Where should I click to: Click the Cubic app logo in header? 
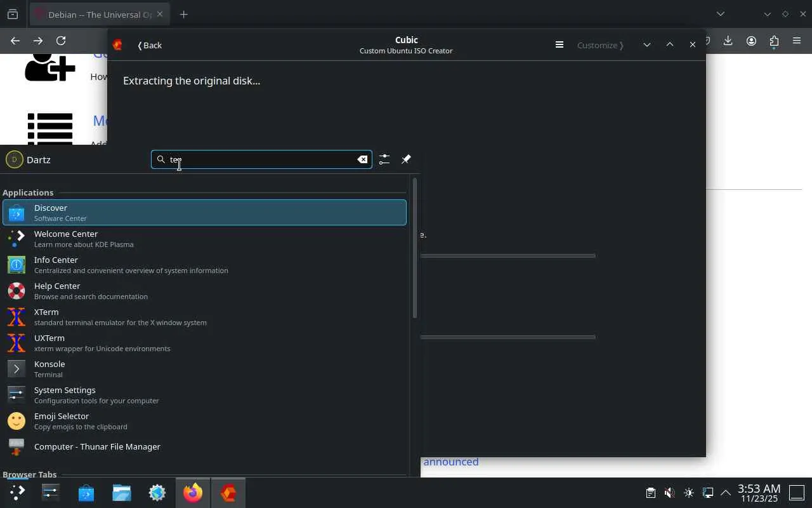(117, 45)
